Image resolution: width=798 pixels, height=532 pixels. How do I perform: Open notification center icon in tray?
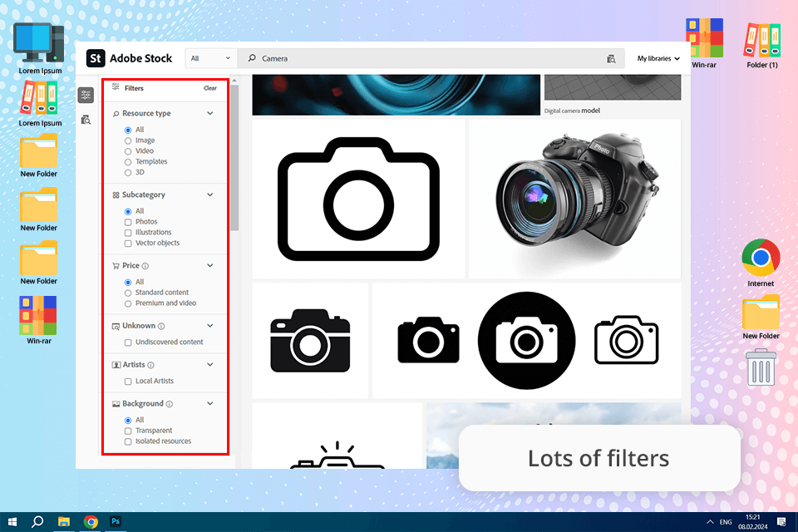pyautogui.click(x=781, y=522)
